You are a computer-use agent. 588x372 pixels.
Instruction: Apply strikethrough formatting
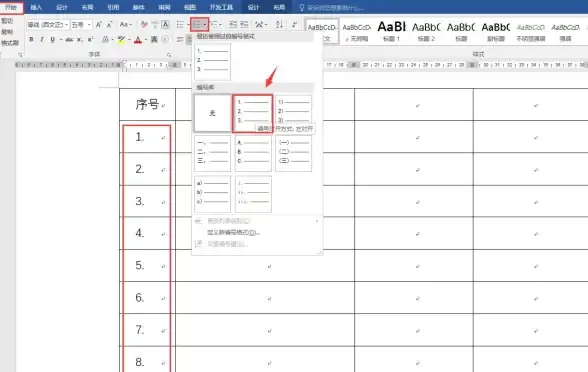tap(69, 39)
